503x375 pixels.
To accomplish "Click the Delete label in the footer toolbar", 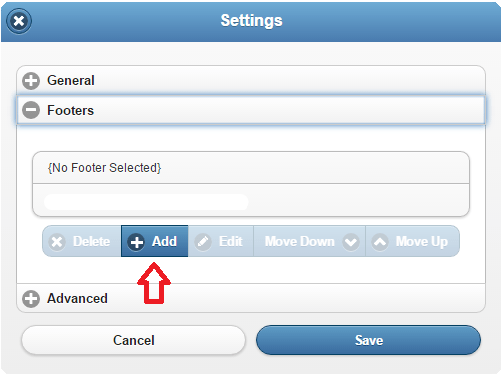I will [92, 241].
